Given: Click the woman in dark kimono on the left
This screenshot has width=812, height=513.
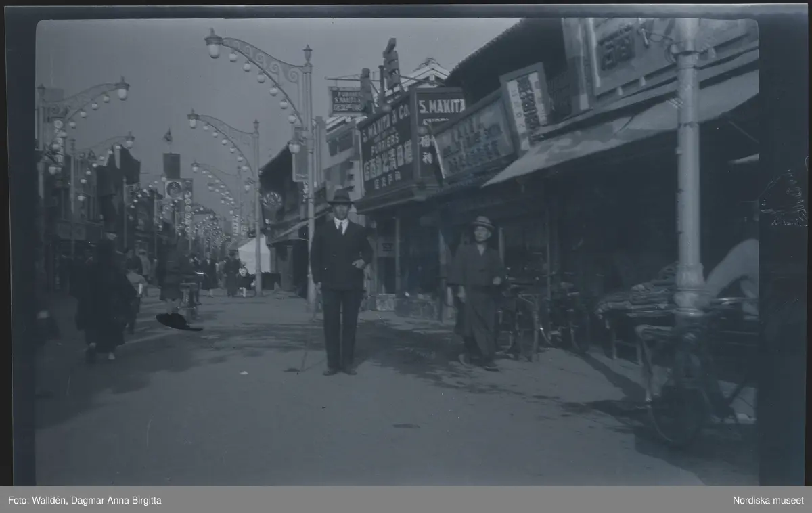Looking at the screenshot, I should (104, 298).
